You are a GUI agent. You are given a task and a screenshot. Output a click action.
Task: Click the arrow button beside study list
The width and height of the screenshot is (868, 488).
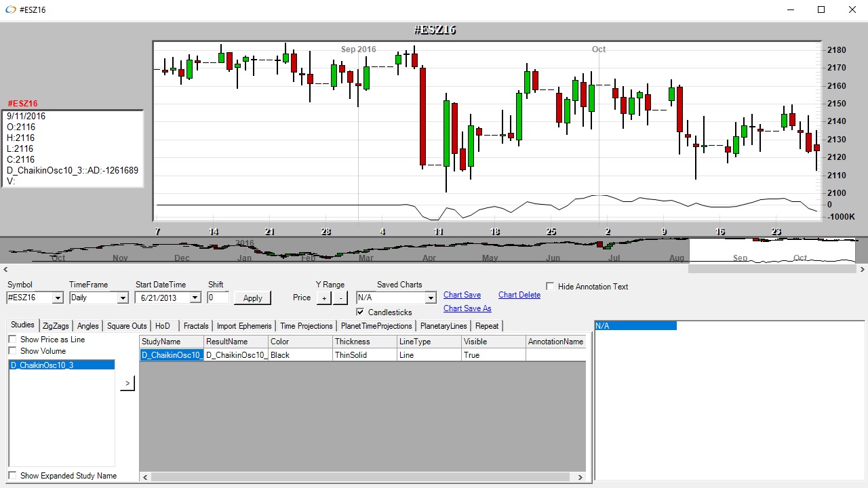127,384
